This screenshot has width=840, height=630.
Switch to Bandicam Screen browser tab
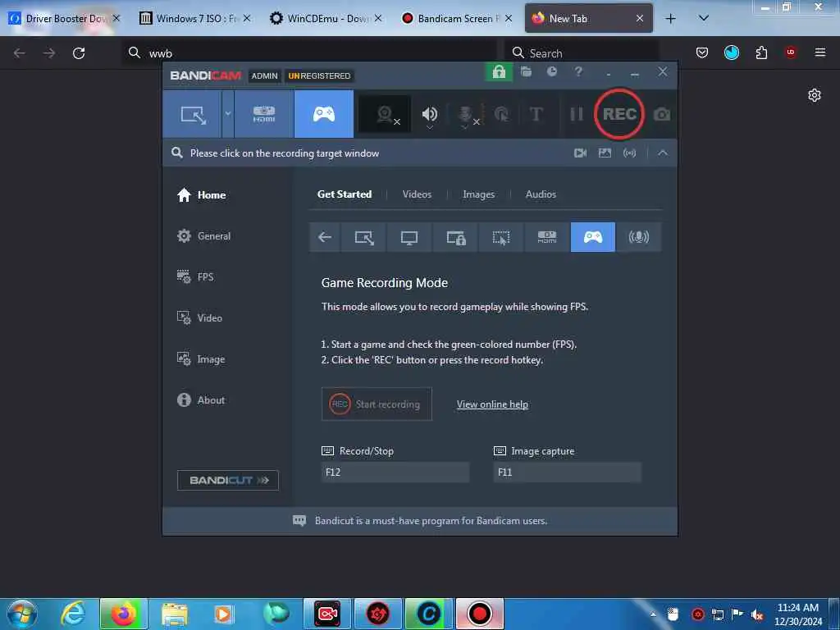pyautogui.click(x=457, y=18)
